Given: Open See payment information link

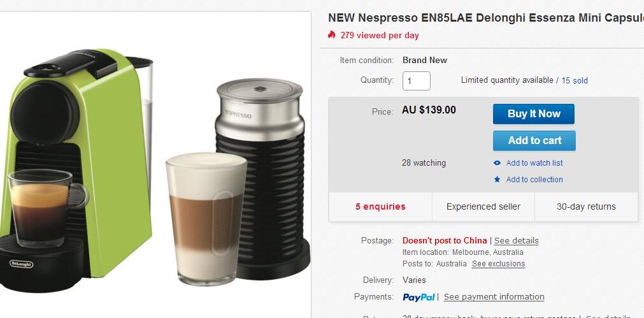Looking at the screenshot, I should point(494,296).
